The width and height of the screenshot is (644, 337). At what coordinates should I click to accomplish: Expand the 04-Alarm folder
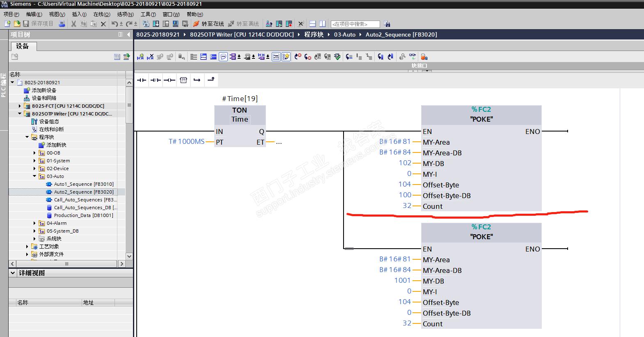click(34, 223)
